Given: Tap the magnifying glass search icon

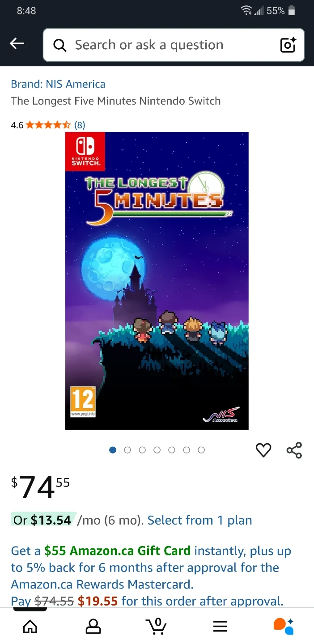Looking at the screenshot, I should point(59,45).
